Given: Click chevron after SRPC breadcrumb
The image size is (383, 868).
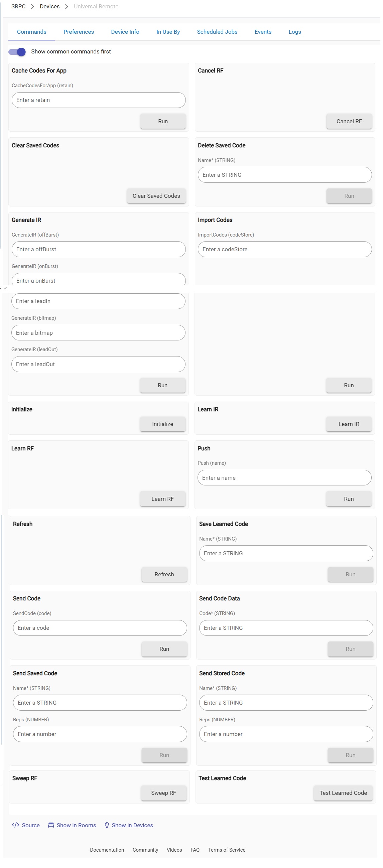Looking at the screenshot, I should (33, 6).
